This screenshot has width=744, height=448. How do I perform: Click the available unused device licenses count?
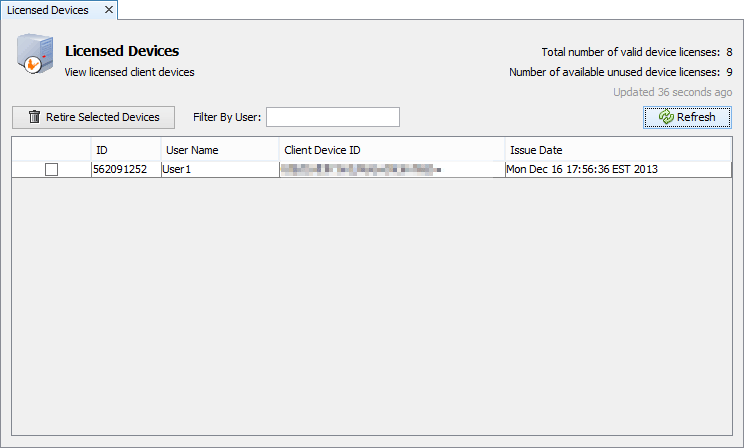coord(730,72)
